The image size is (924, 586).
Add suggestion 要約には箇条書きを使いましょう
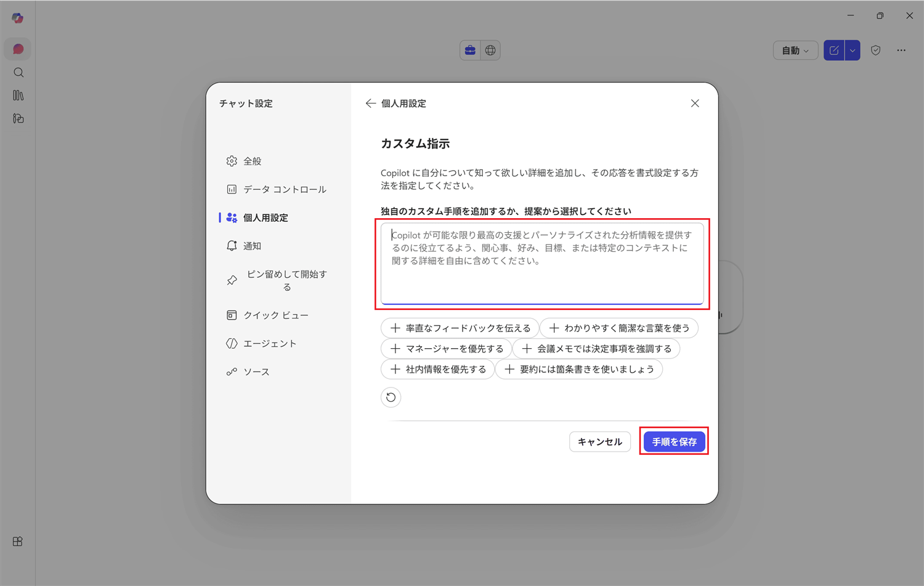pyautogui.click(x=579, y=369)
